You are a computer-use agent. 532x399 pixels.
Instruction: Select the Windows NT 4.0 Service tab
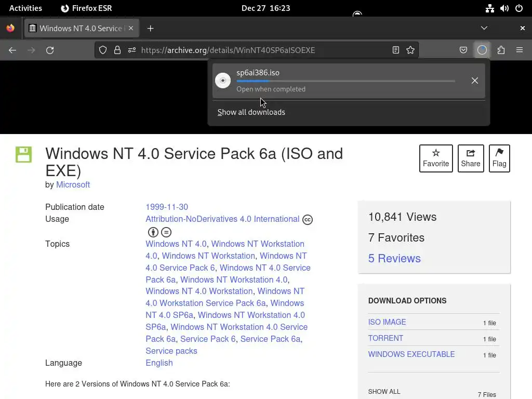[x=82, y=28]
